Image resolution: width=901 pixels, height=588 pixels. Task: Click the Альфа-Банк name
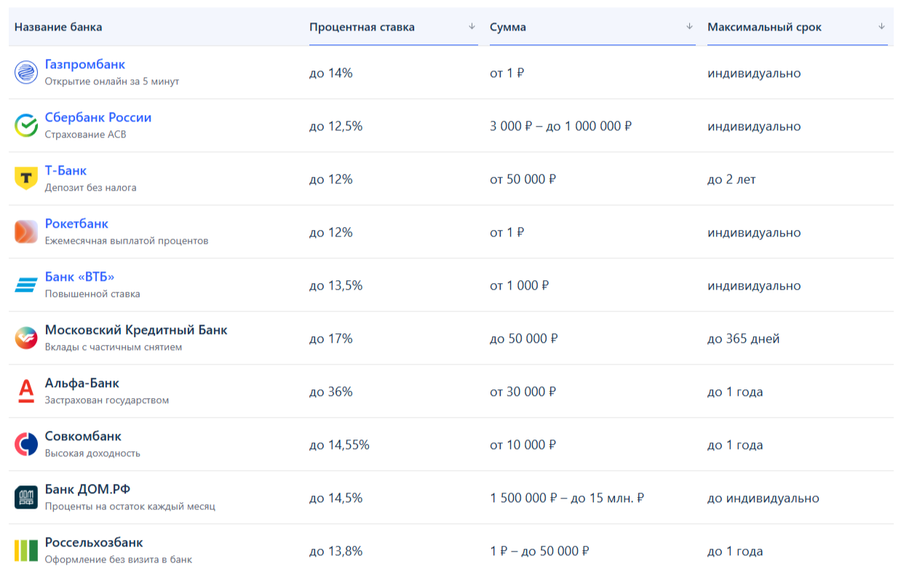coord(82,384)
